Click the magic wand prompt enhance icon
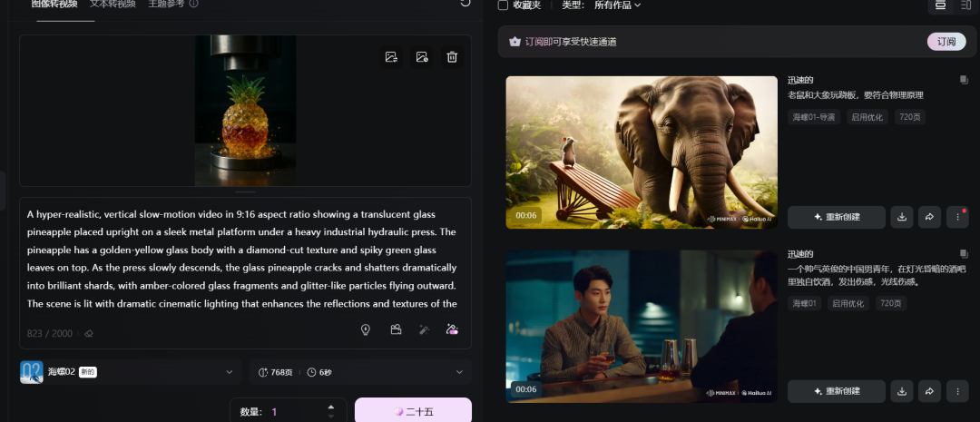Image resolution: width=980 pixels, height=422 pixels. click(x=424, y=329)
